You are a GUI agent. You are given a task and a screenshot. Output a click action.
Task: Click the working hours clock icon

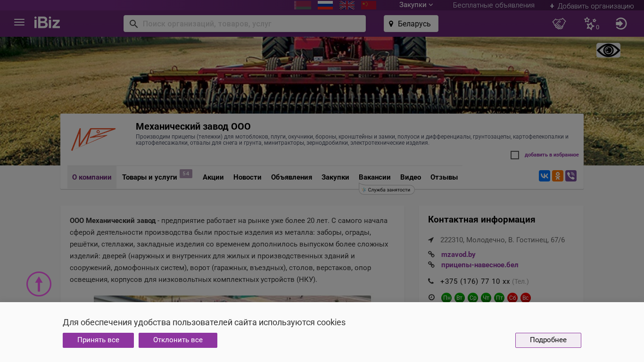point(431,297)
